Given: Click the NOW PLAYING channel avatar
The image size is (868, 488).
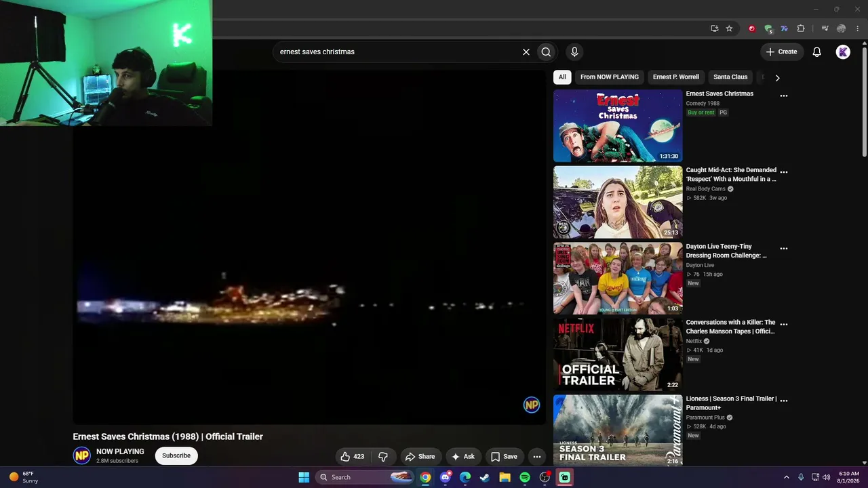Looking at the screenshot, I should [x=82, y=455].
